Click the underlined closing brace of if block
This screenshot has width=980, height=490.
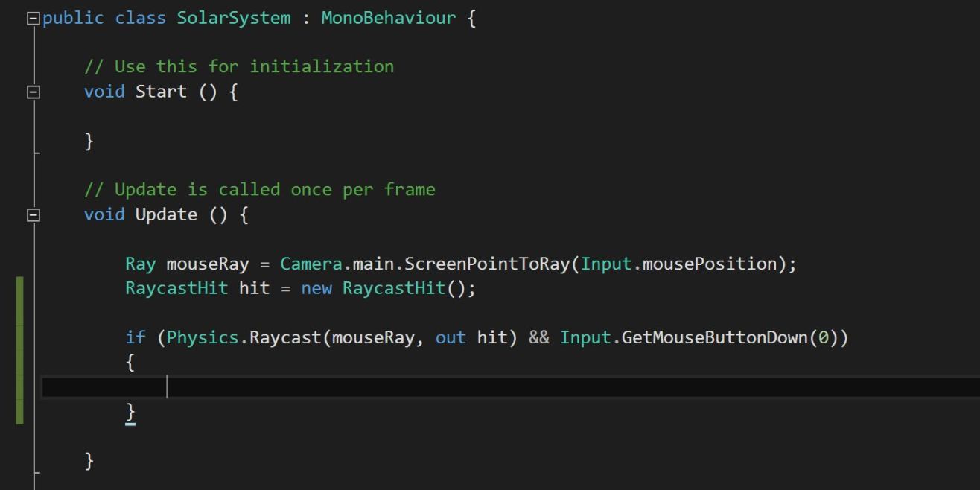130,412
